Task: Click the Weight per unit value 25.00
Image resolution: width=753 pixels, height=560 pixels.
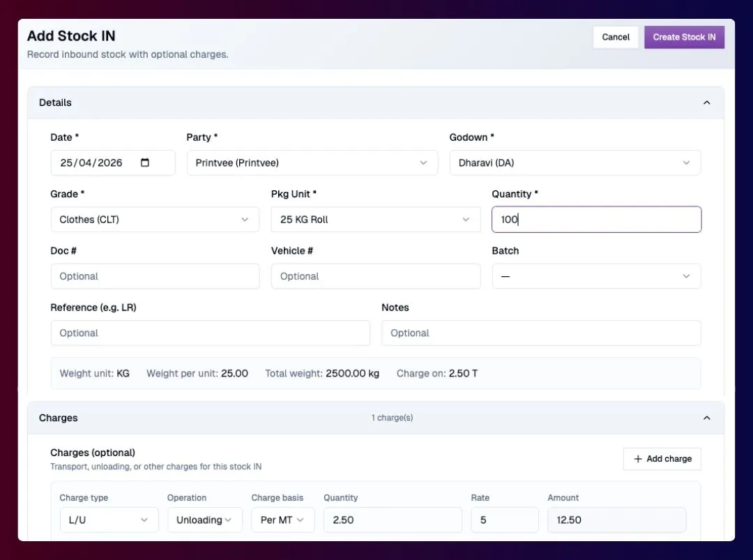Action: coord(234,374)
